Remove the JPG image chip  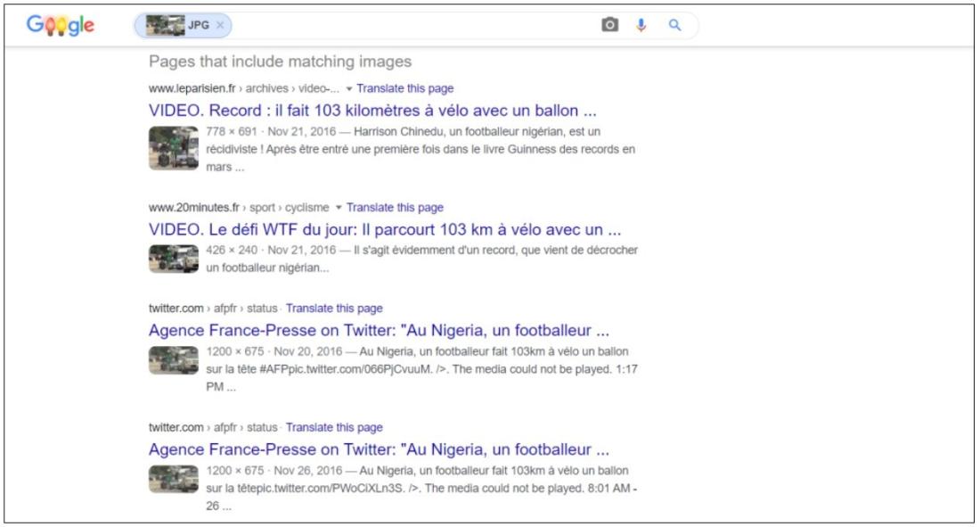point(220,25)
